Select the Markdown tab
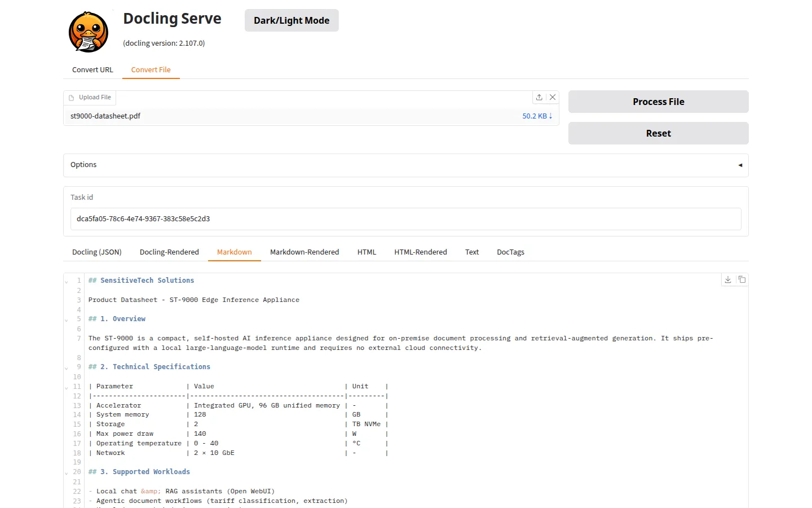The width and height of the screenshot is (812, 508). (x=235, y=252)
